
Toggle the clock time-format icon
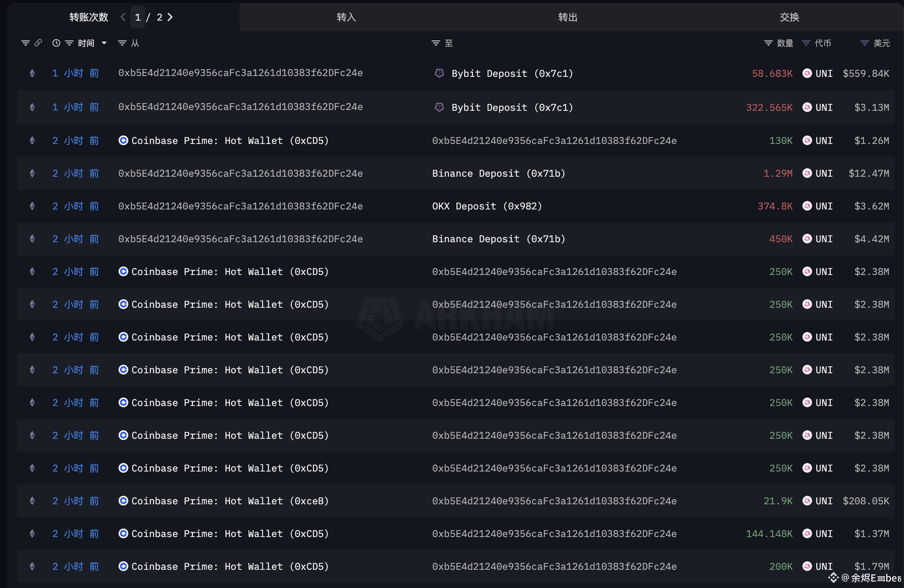(x=56, y=43)
